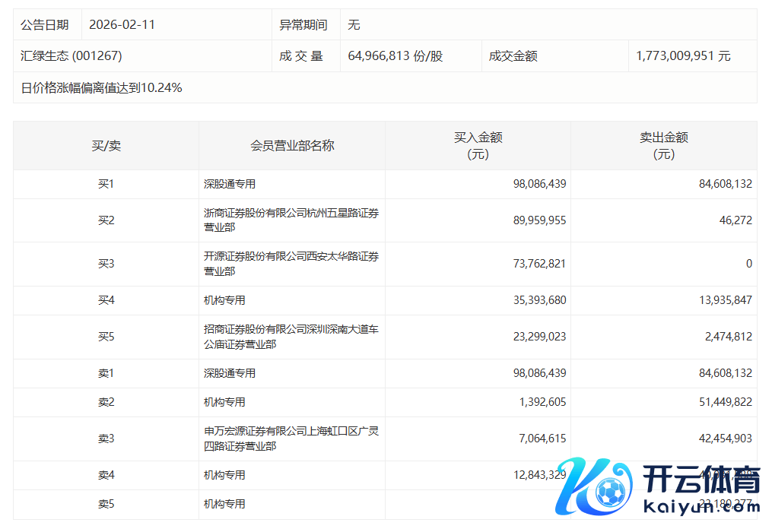Viewport: 772px width, 532px height.
Task: Click 机构专用 in the 卖2 row
Action: coord(224,402)
